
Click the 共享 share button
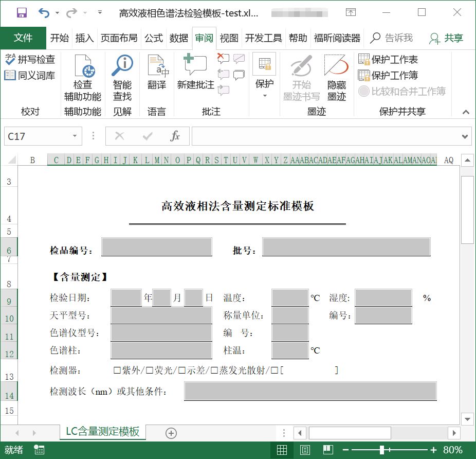point(447,38)
